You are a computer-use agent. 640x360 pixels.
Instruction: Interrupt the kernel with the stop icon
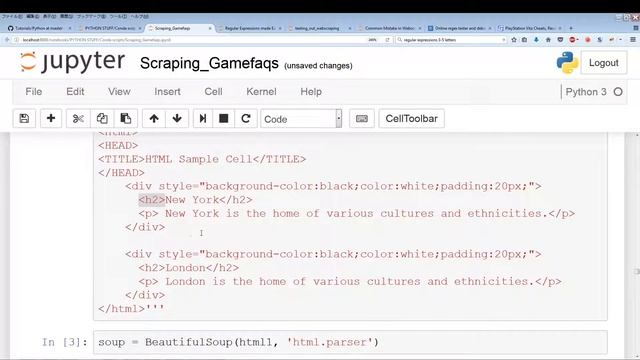[x=224, y=118]
